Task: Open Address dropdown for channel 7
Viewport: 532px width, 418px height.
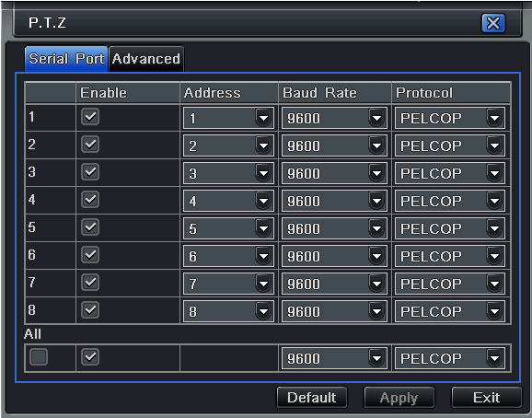Action: (228, 284)
